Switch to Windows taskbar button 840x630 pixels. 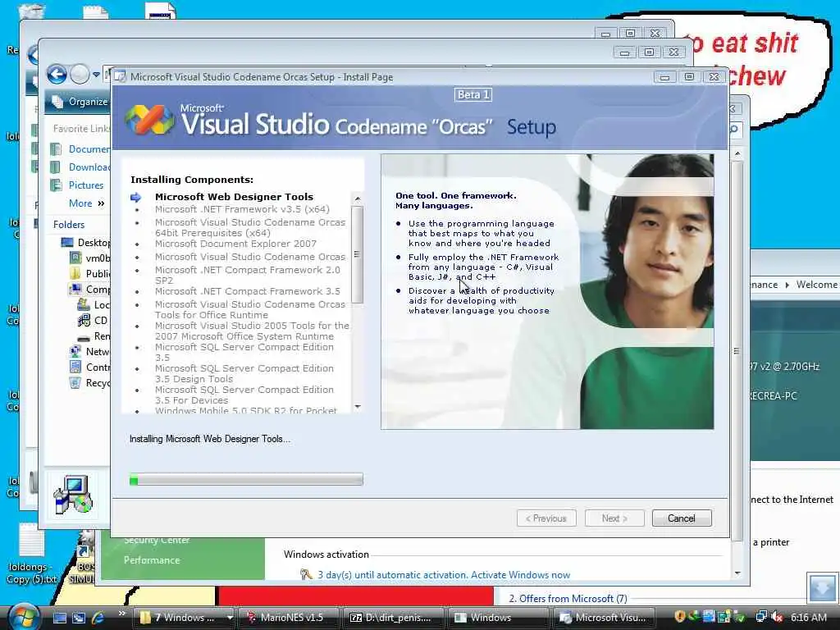[497, 618]
